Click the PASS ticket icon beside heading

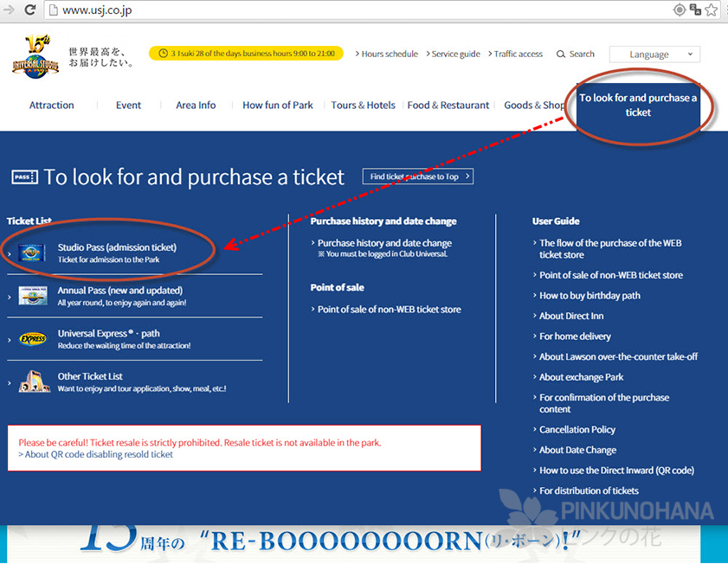coord(24,176)
